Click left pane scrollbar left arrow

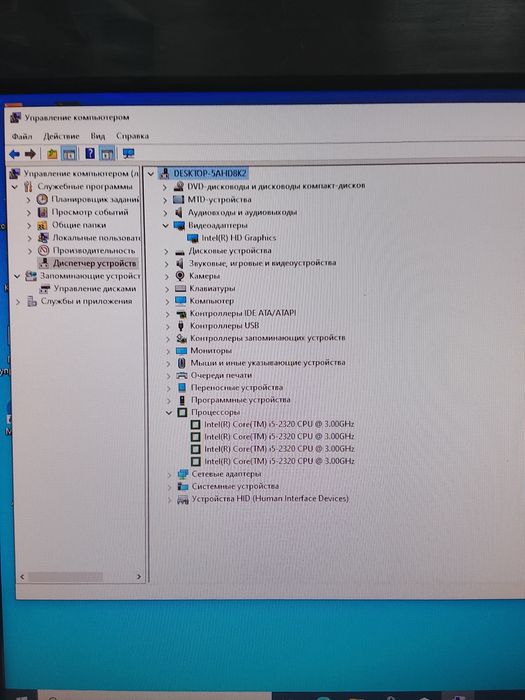click(x=22, y=577)
